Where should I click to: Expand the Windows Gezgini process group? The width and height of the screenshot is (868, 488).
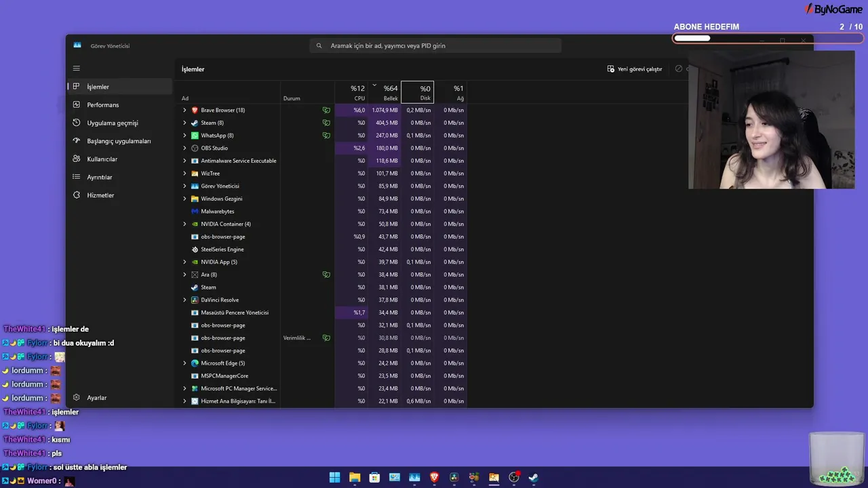pos(184,199)
